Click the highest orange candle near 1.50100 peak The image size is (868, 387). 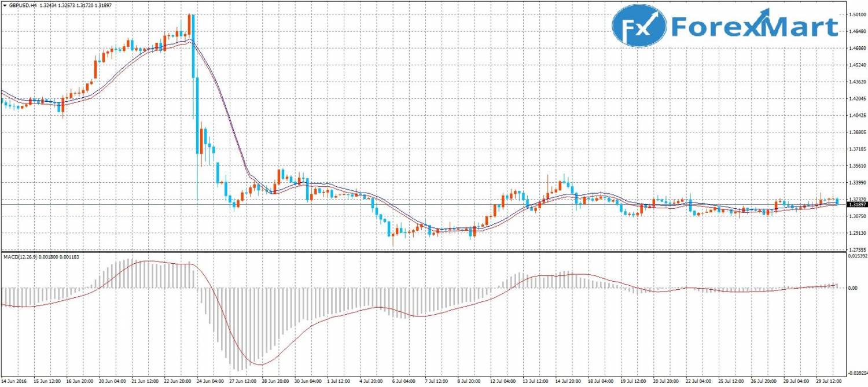point(189,24)
